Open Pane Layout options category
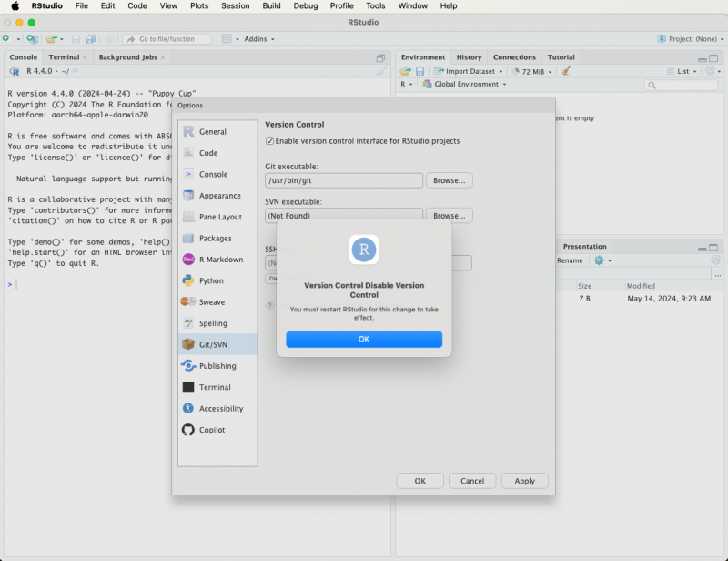The image size is (728, 561). click(217, 217)
